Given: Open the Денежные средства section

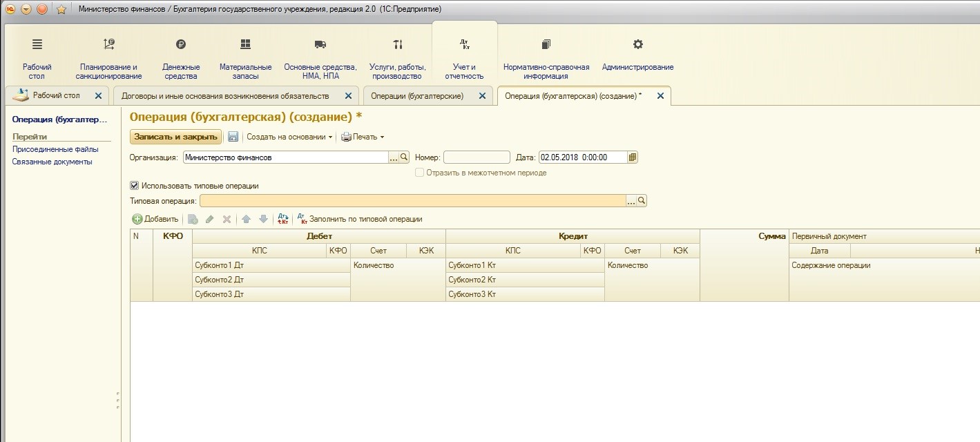Looking at the screenshot, I should 181,58.
